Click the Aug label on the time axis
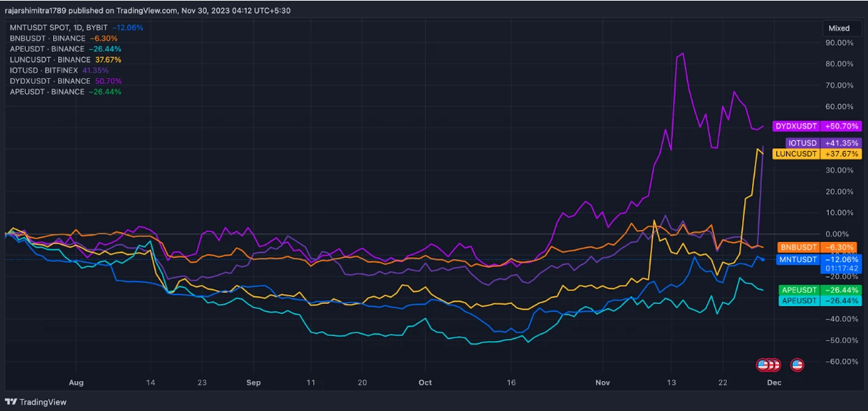The height and width of the screenshot is (411, 868). click(x=76, y=382)
